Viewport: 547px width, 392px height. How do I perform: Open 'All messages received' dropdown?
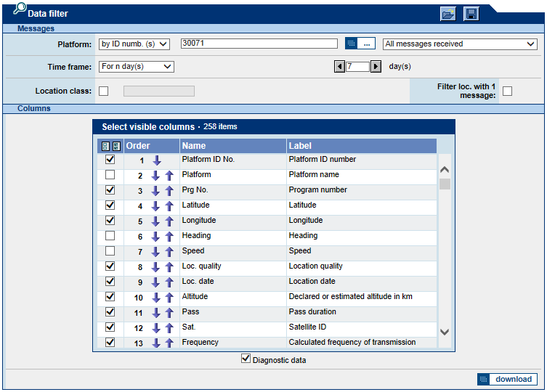point(460,44)
